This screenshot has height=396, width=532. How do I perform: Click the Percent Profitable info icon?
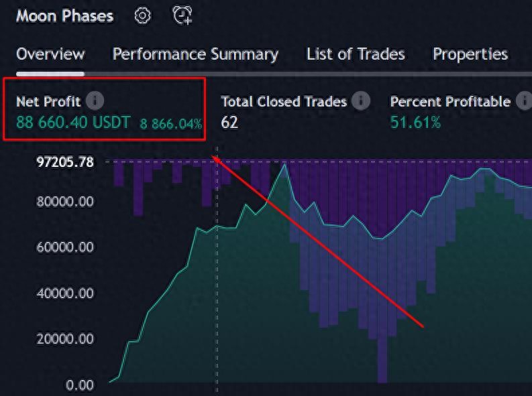[523, 101]
